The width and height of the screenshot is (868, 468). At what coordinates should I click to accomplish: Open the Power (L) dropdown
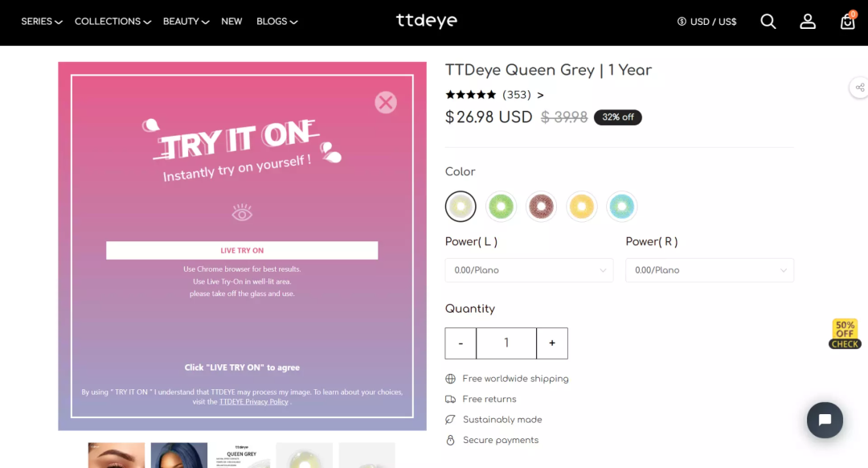click(x=529, y=270)
